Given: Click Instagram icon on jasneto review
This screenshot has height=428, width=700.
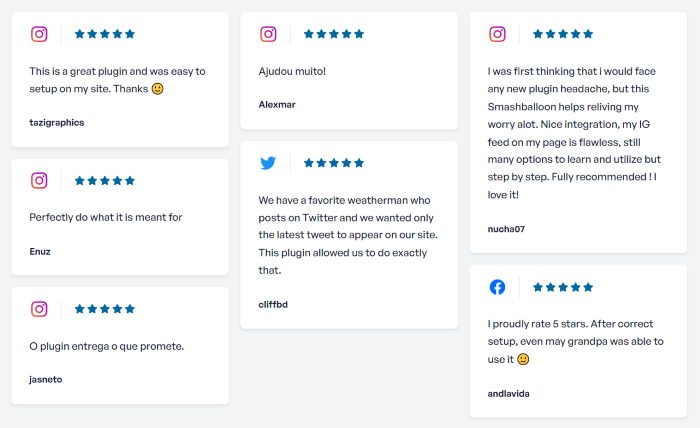Looking at the screenshot, I should coord(39,309).
